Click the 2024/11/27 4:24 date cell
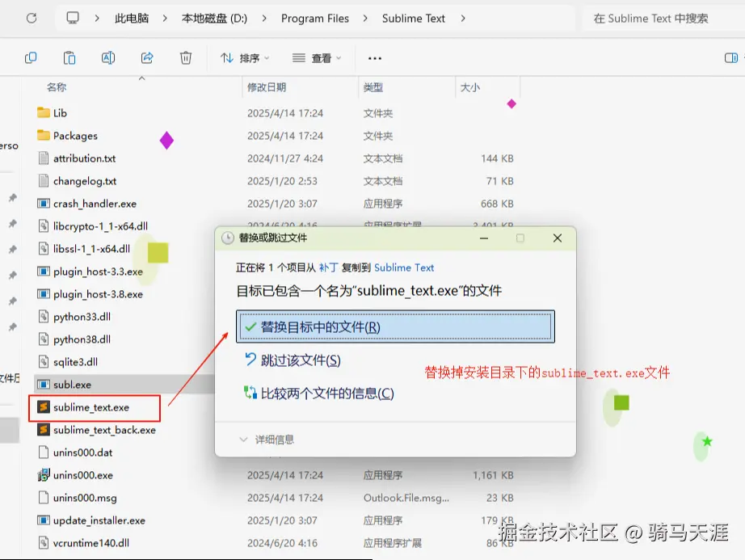This screenshot has width=745, height=560. (x=285, y=158)
